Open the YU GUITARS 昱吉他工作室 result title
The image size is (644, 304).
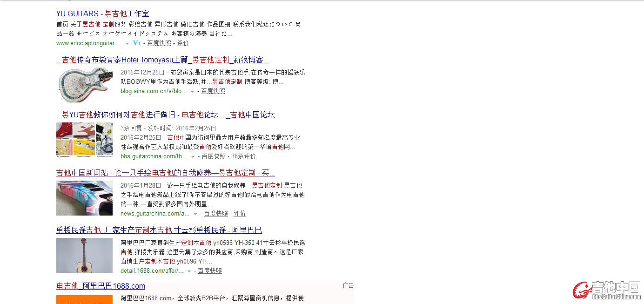coord(102,14)
